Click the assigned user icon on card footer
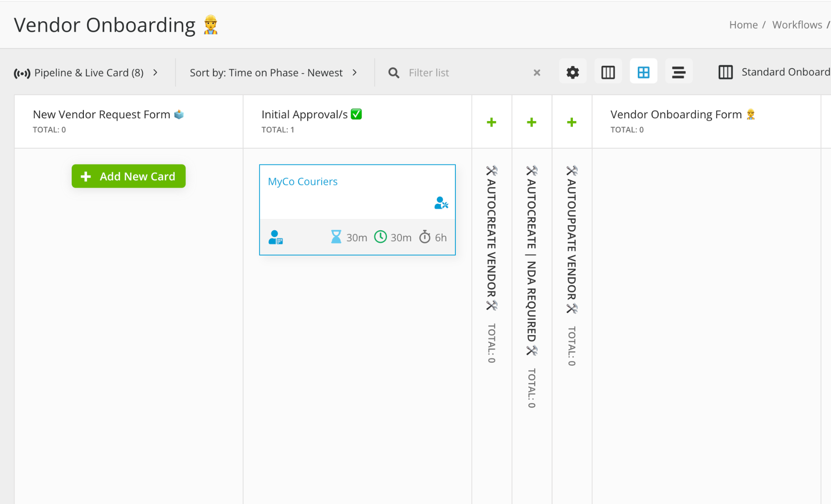The height and width of the screenshot is (504, 831). pos(275,237)
